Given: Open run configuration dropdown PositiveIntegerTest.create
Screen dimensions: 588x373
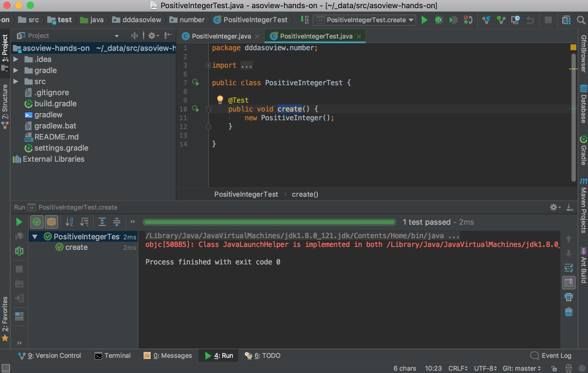Looking at the screenshot, I should click(x=364, y=20).
